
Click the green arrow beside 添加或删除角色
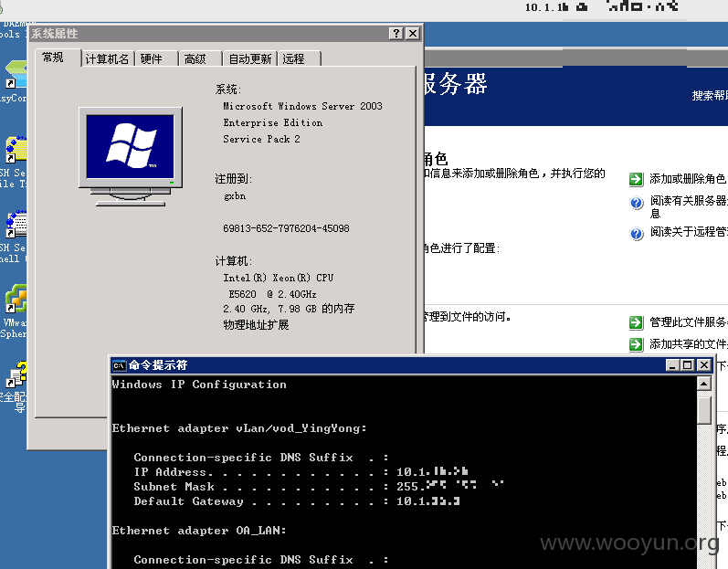coord(636,179)
